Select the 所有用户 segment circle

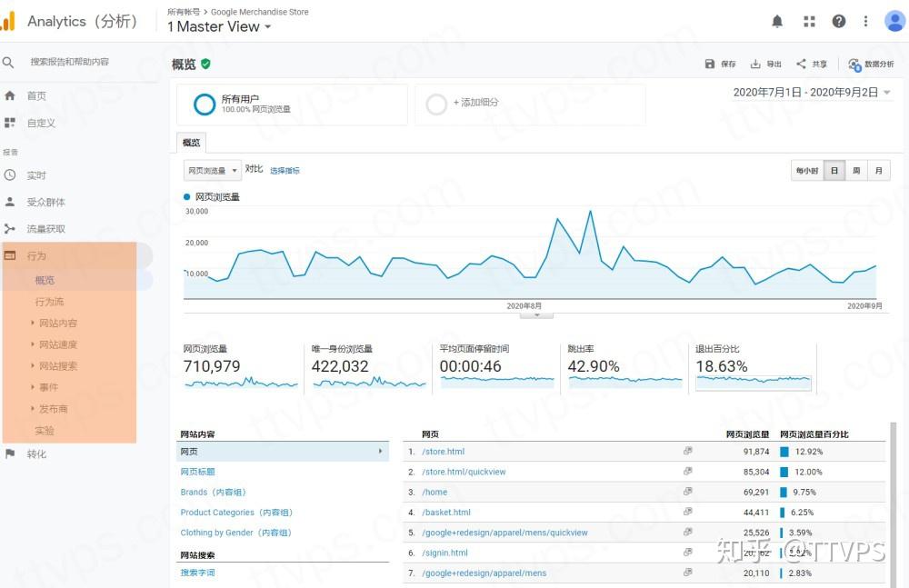pos(205,104)
